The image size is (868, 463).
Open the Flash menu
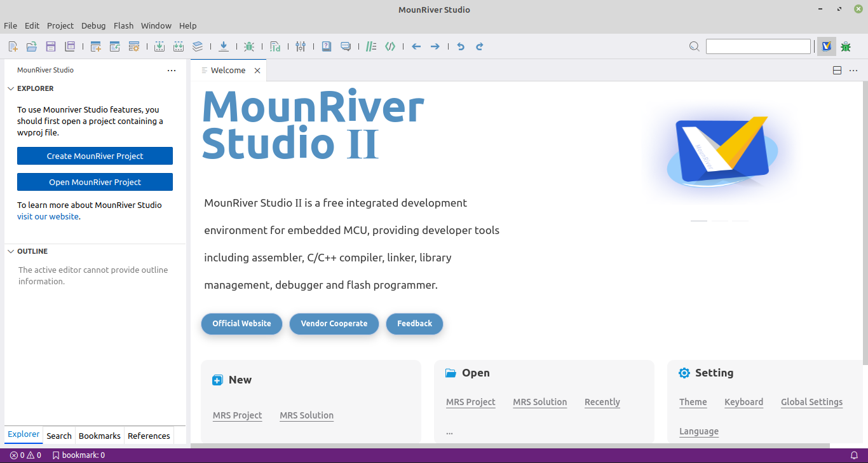(x=123, y=25)
